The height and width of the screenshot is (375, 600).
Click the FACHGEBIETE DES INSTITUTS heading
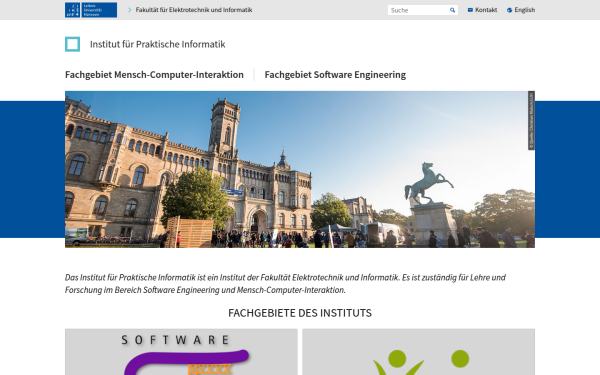click(x=300, y=313)
